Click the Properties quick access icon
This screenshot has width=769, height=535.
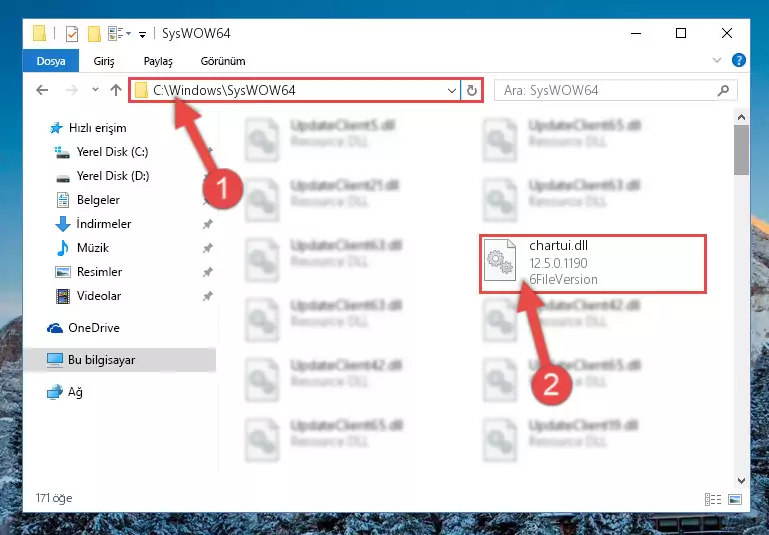pos(72,33)
